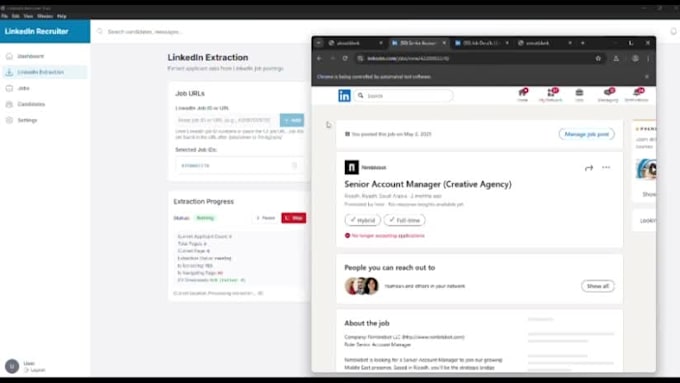
Task: Click the Edit menu
Action: [16, 16]
